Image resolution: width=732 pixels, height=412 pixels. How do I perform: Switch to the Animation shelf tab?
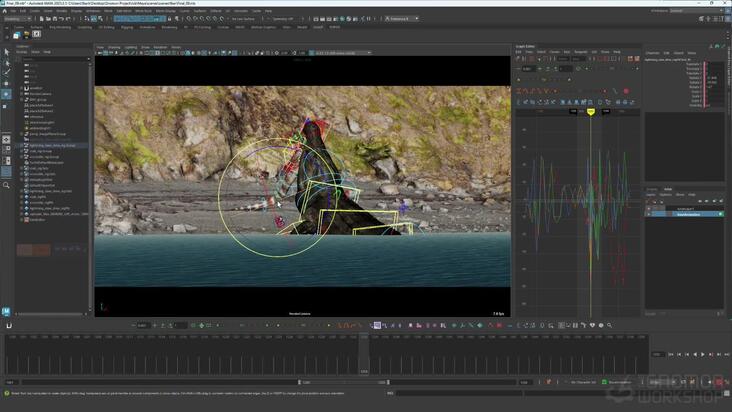click(x=147, y=28)
